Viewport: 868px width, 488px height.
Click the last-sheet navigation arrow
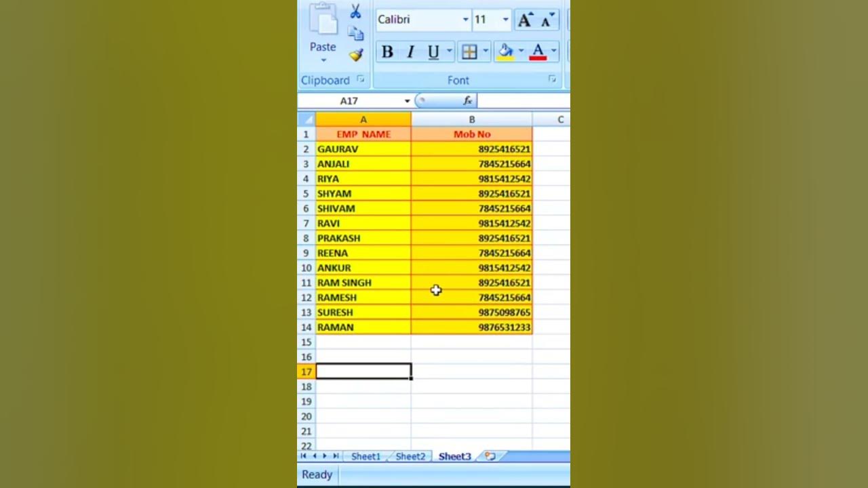[x=336, y=457]
